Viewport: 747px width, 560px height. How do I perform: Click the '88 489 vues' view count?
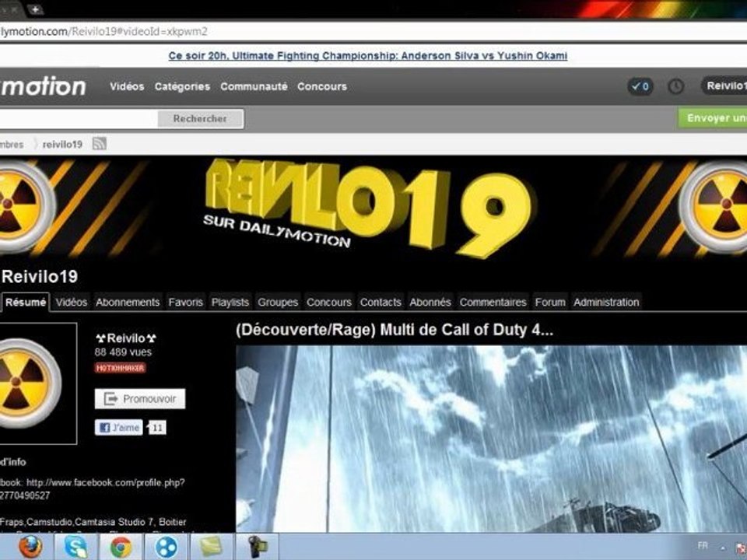pos(123,352)
